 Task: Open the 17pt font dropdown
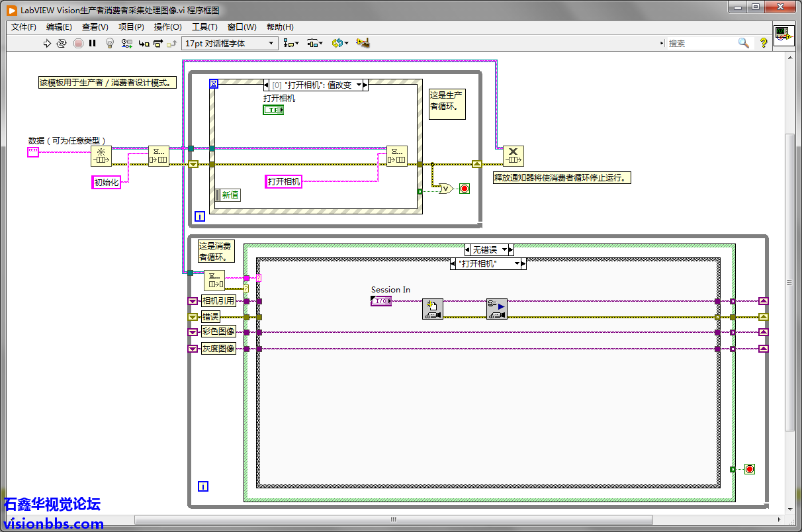coord(271,44)
